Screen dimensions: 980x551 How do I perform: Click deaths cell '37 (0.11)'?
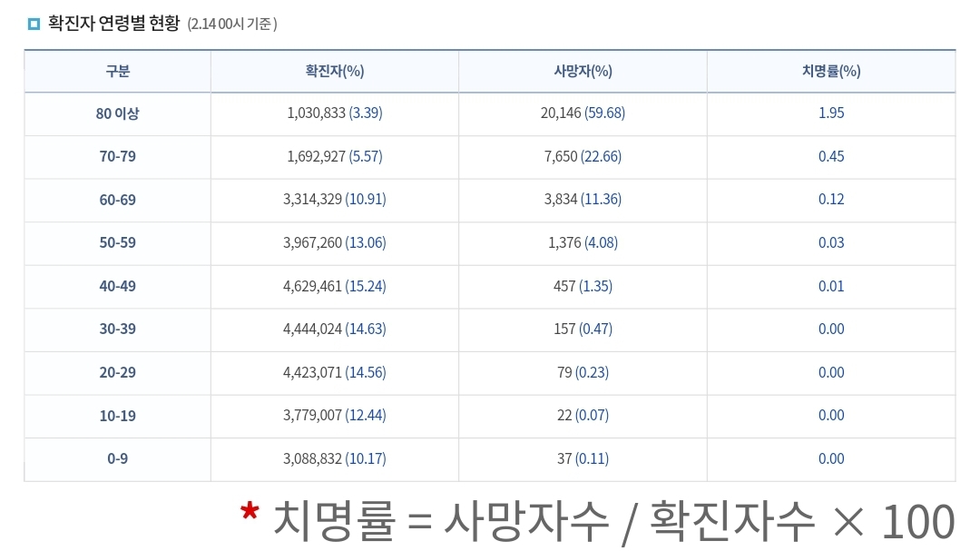[x=583, y=459]
